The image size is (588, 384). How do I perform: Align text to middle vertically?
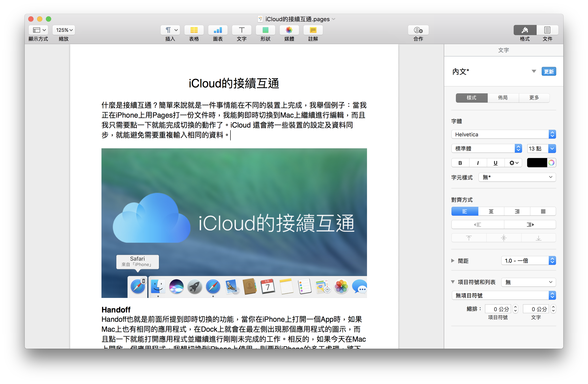[x=504, y=238]
